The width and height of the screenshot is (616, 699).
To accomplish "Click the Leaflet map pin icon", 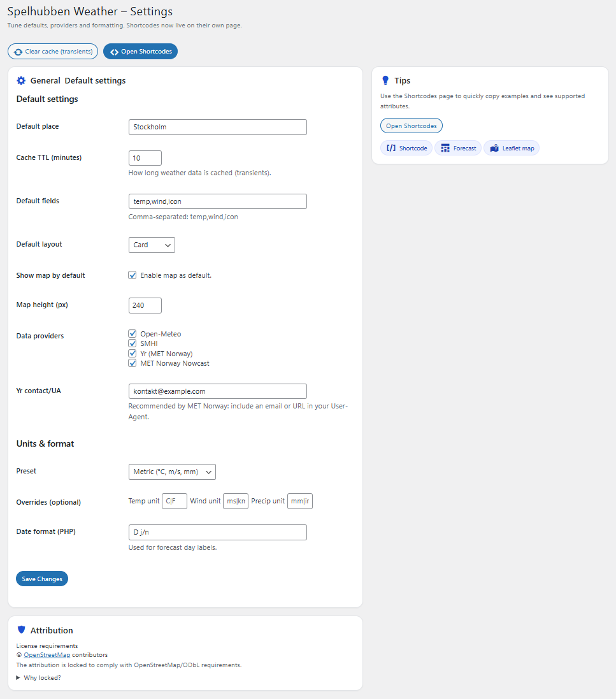I will (x=494, y=147).
